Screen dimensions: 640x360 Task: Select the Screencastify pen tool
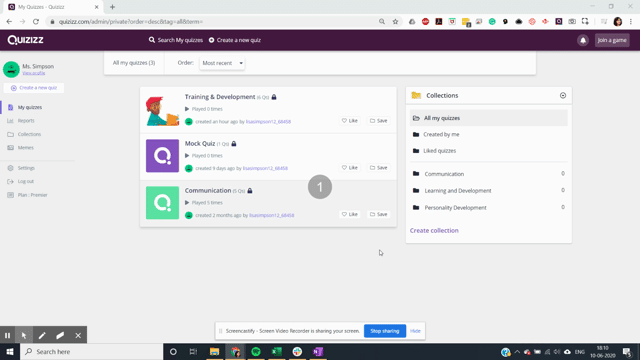(x=42, y=336)
